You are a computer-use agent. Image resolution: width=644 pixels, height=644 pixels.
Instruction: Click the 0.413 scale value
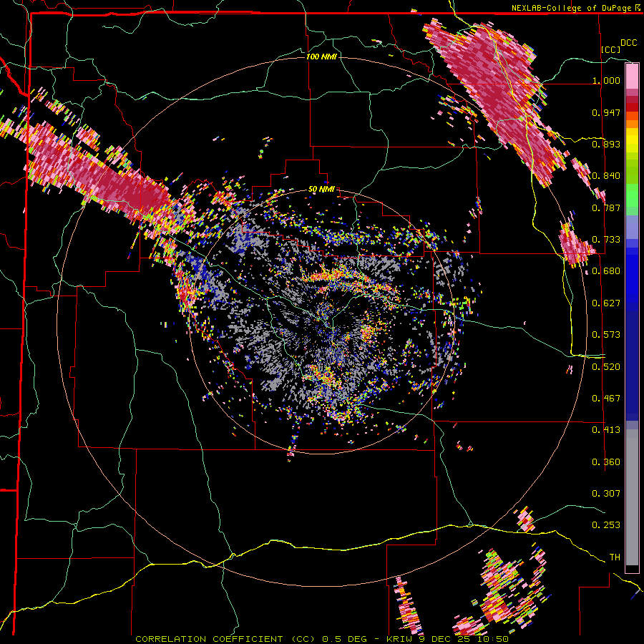coord(606,430)
